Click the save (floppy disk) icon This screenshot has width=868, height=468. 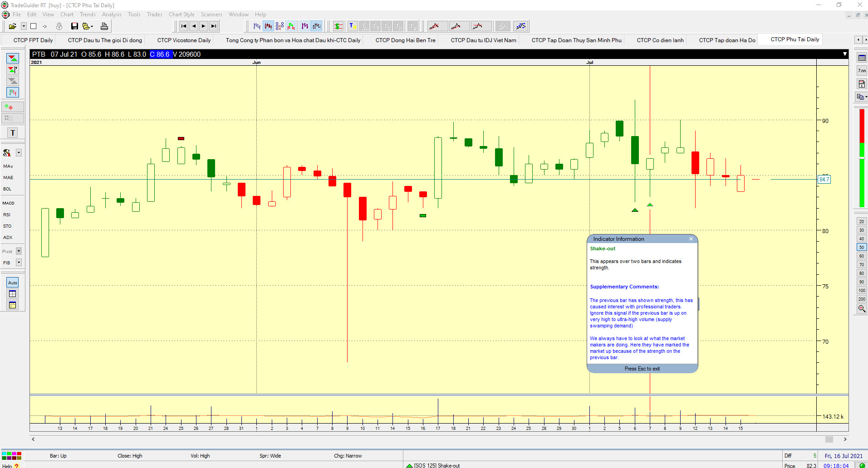(x=74, y=26)
